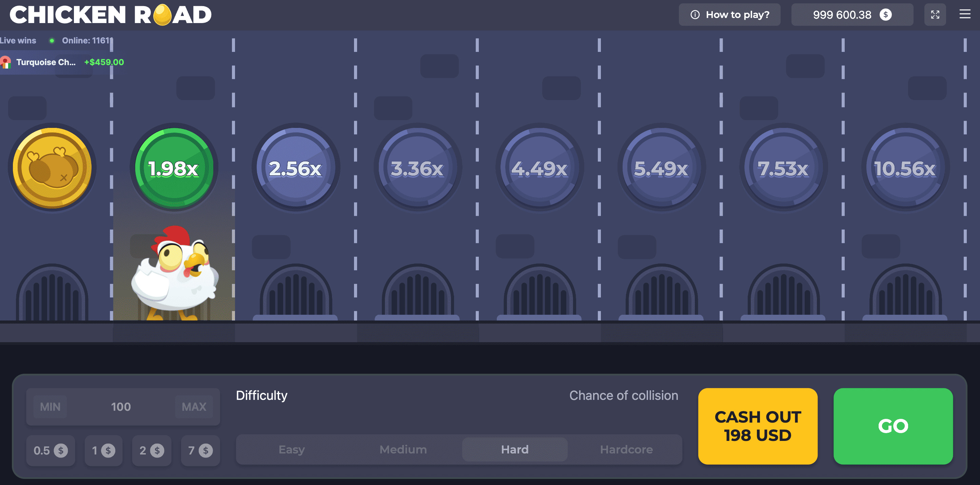
Task: Set bet to MIN
Action: pyautogui.click(x=50, y=407)
